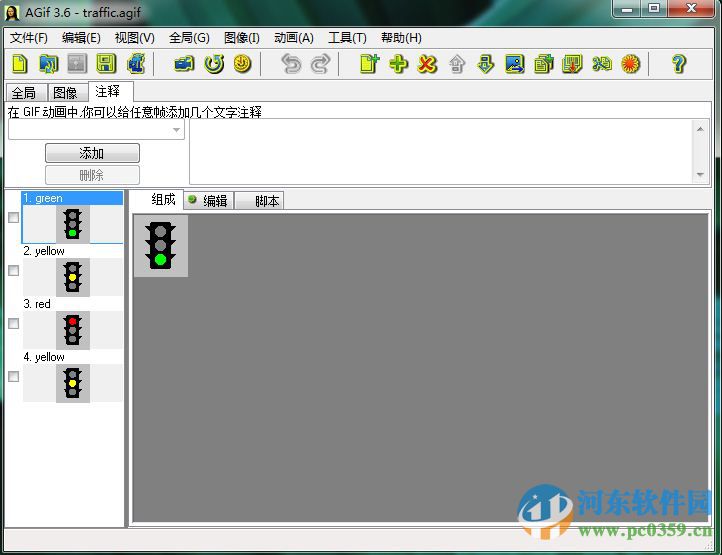Click the traffic light image in composition canvas
Screen dimensions: 722x555
[161, 245]
